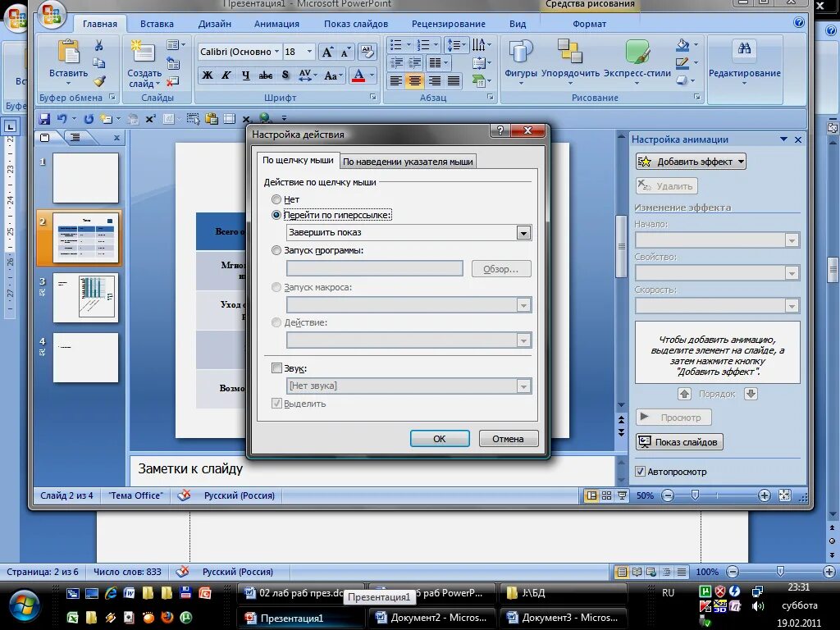Select Перейти по гиперссылке radio button
The image size is (840, 630).
click(276, 215)
